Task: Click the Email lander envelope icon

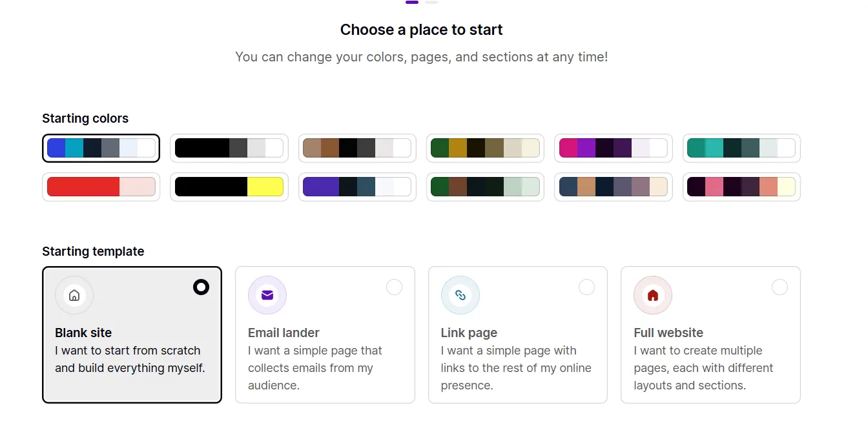Action: tap(267, 296)
